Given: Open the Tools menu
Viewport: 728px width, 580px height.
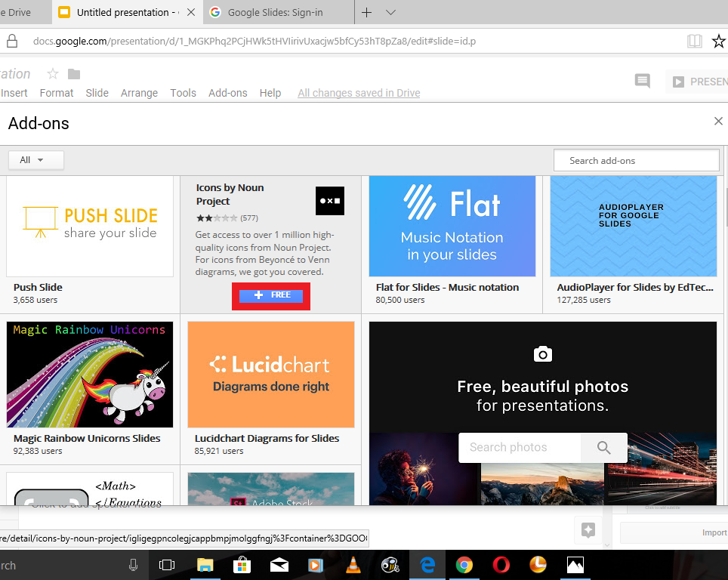Looking at the screenshot, I should pos(183,93).
